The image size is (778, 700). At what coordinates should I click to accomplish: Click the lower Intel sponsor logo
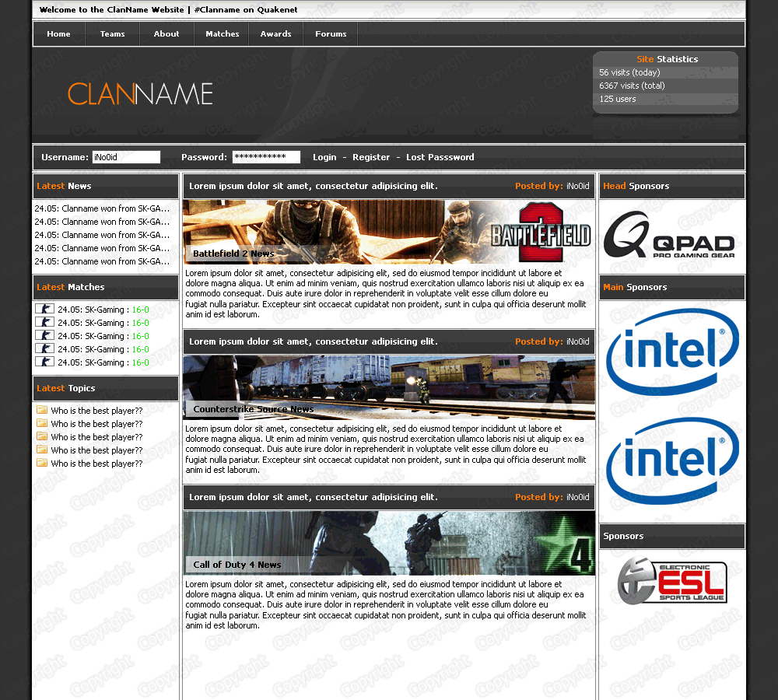click(x=672, y=460)
